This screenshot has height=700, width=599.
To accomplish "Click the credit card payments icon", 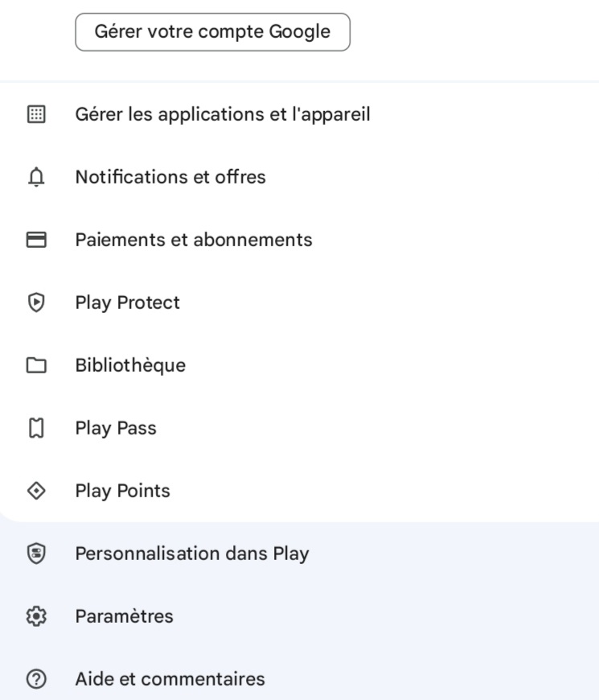I will click(x=36, y=240).
